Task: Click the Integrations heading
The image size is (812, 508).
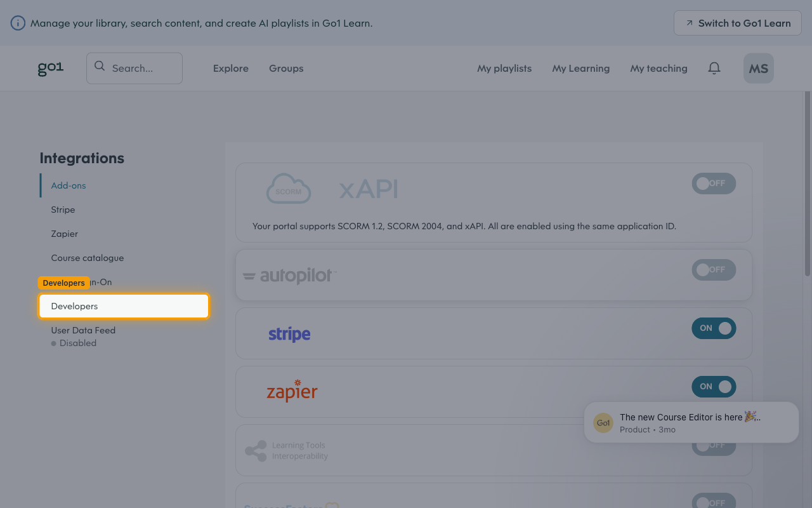Action: (x=82, y=158)
